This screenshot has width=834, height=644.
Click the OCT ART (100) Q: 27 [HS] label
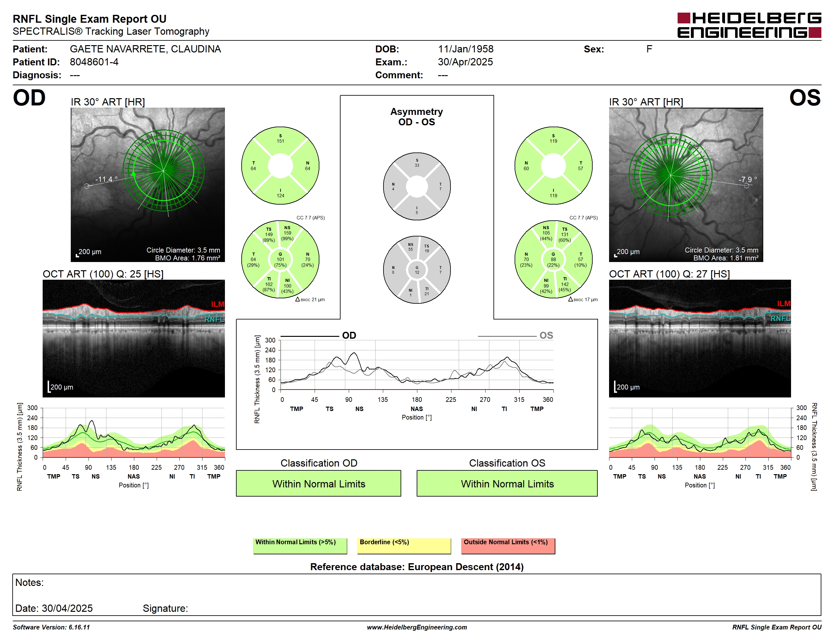pyautogui.click(x=669, y=274)
